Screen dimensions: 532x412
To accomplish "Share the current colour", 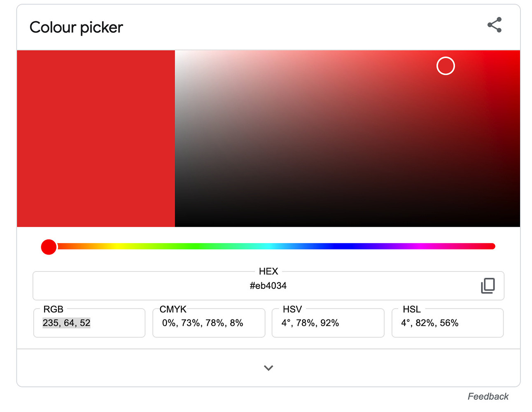I will (x=495, y=25).
